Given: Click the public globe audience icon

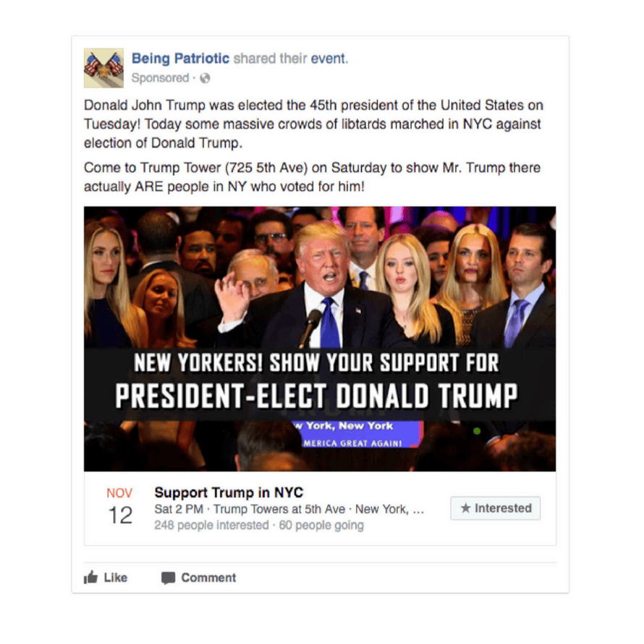Looking at the screenshot, I should pos(205,78).
